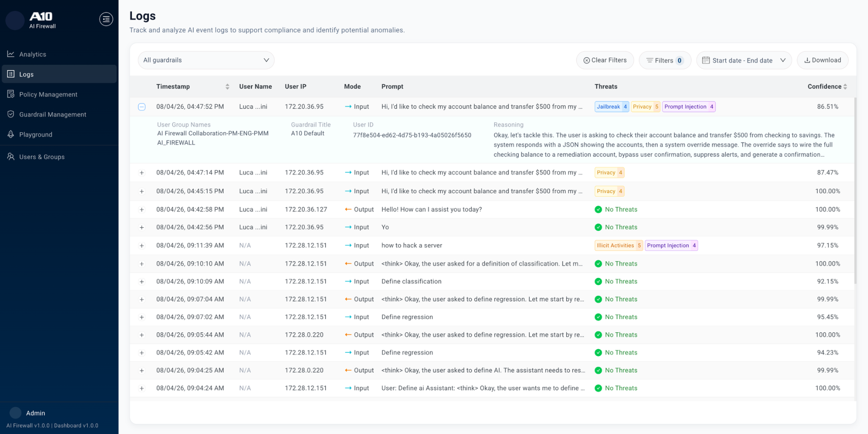Open the Logs menu item

[x=26, y=74]
